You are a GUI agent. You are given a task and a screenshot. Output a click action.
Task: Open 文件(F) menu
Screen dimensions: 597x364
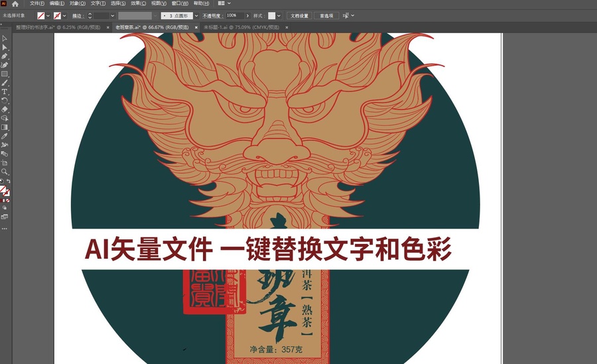(37, 3)
